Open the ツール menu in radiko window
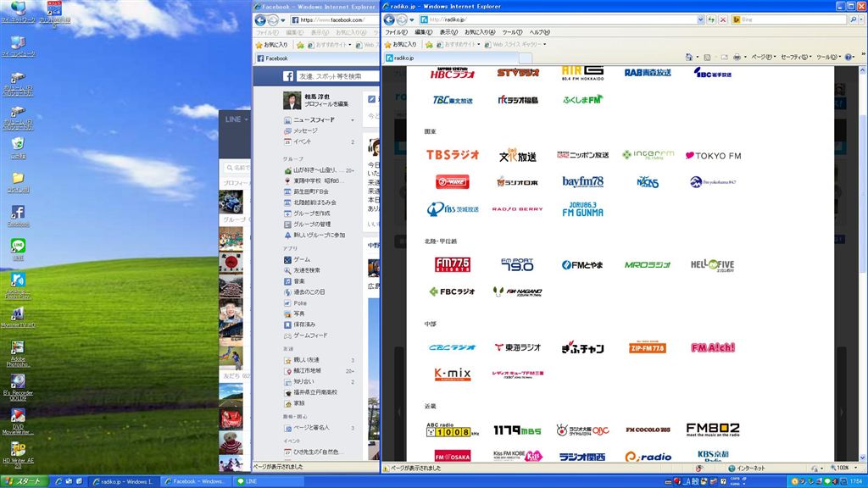The height and width of the screenshot is (488, 868). point(512,32)
